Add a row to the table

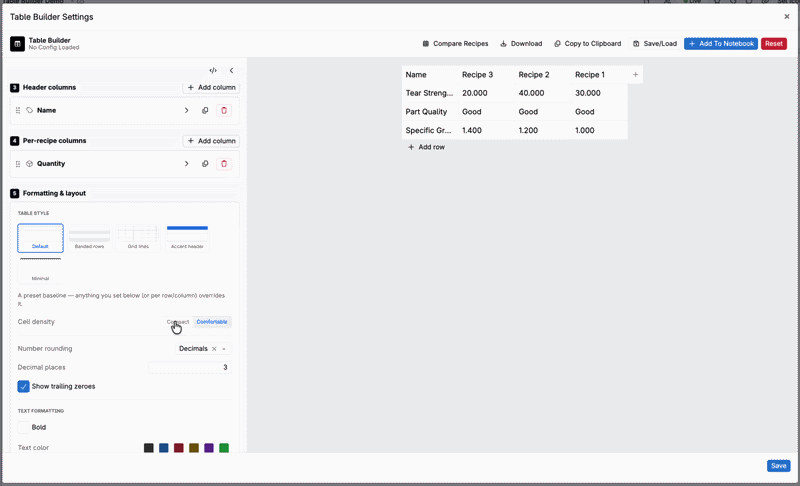click(x=427, y=147)
